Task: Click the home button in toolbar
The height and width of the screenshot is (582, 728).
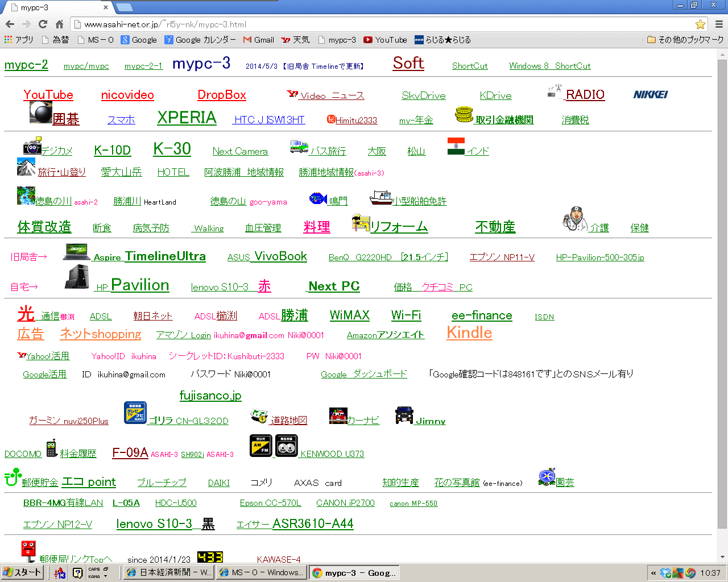Action: (59, 24)
